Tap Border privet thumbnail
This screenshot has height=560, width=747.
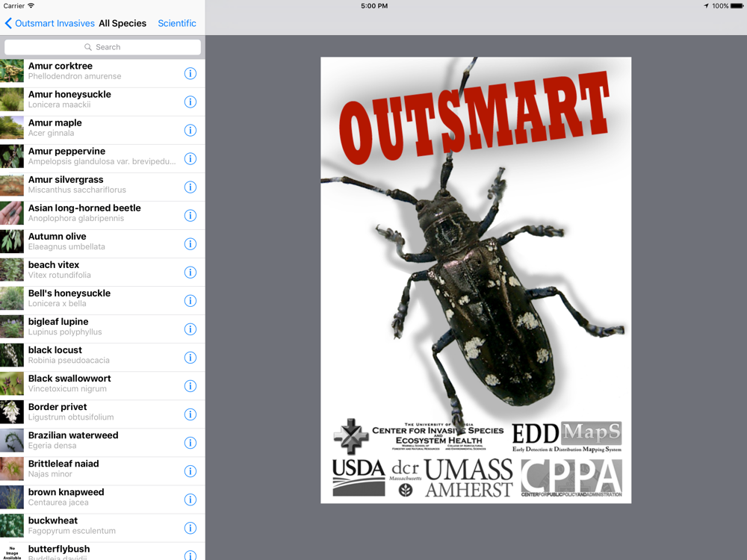(x=11, y=412)
